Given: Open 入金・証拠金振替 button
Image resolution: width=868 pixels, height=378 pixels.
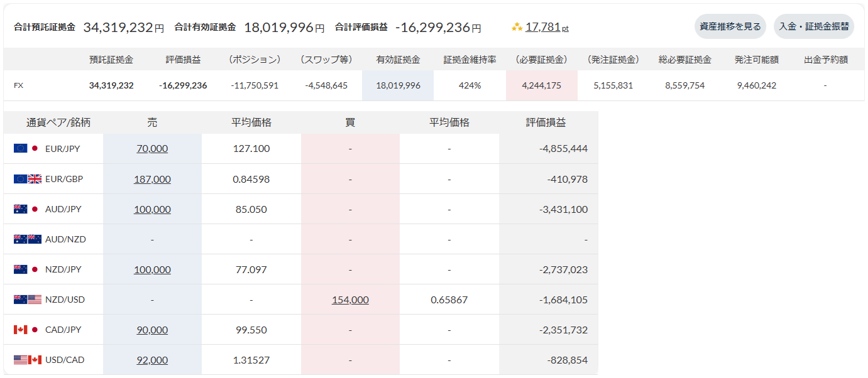Looking at the screenshot, I should 814,26.
